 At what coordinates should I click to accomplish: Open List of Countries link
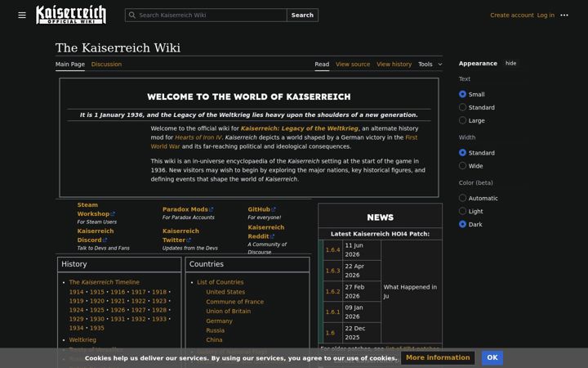click(220, 282)
